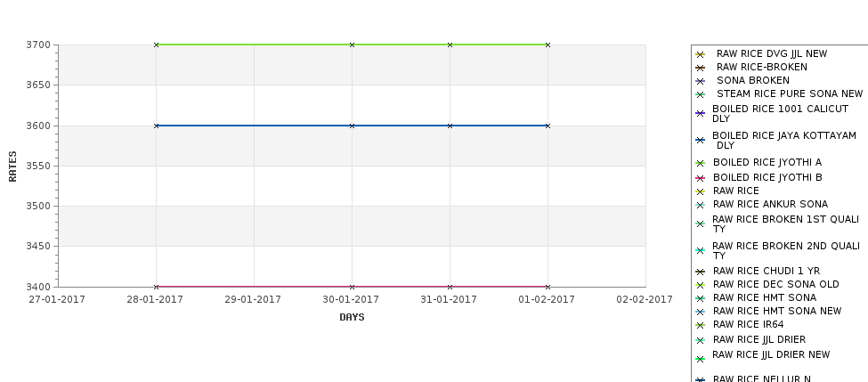Click the BOILED RICE JYOTHI B pink marker
868x382 pixels.
[x=701, y=178]
